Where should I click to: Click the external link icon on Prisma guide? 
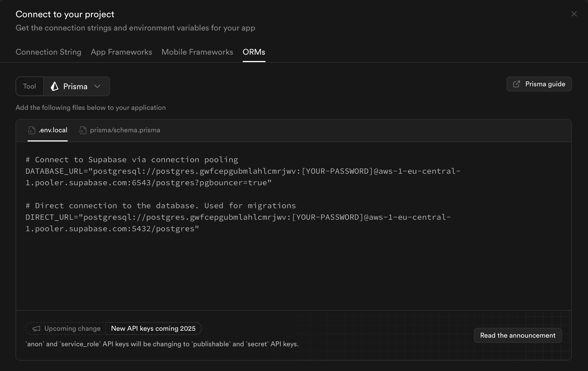[517, 84]
